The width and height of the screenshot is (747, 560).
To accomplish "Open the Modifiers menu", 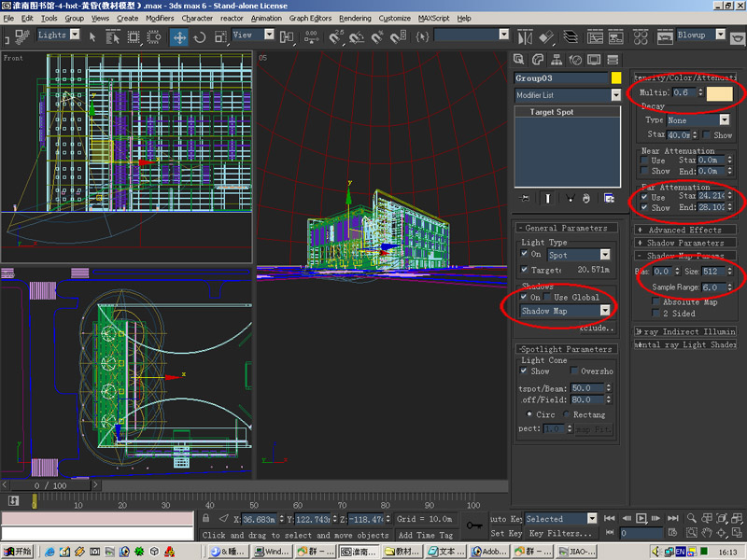I will [x=160, y=18].
